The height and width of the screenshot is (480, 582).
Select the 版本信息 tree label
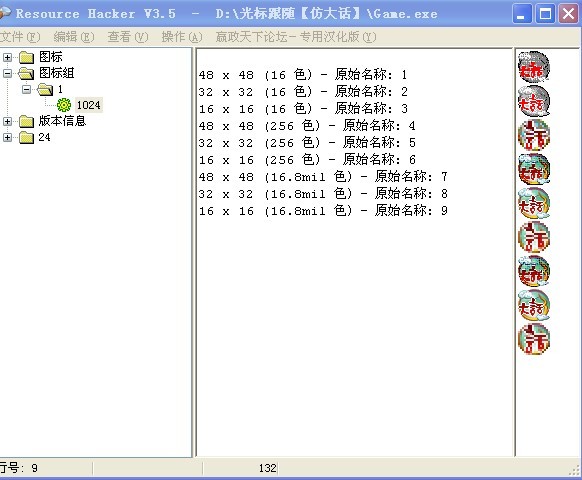(62, 121)
